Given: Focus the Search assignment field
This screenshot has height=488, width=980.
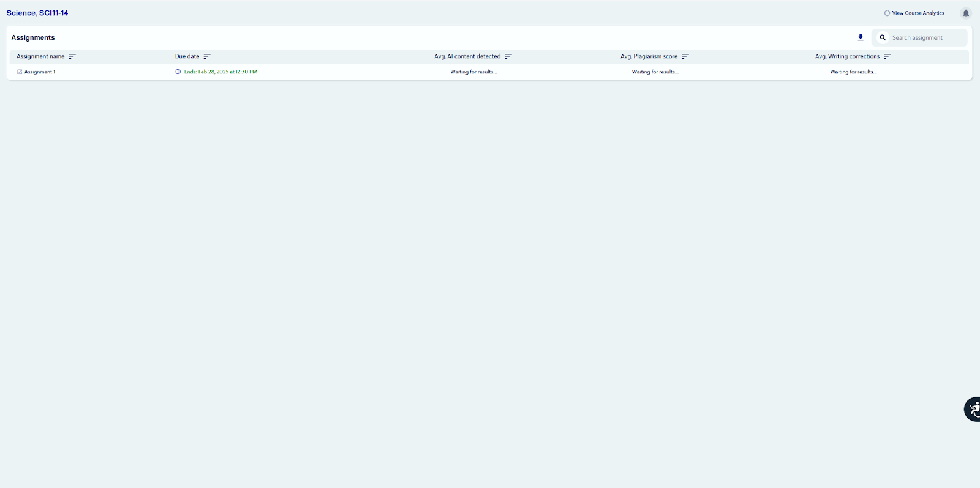Looking at the screenshot, I should 919,37.
